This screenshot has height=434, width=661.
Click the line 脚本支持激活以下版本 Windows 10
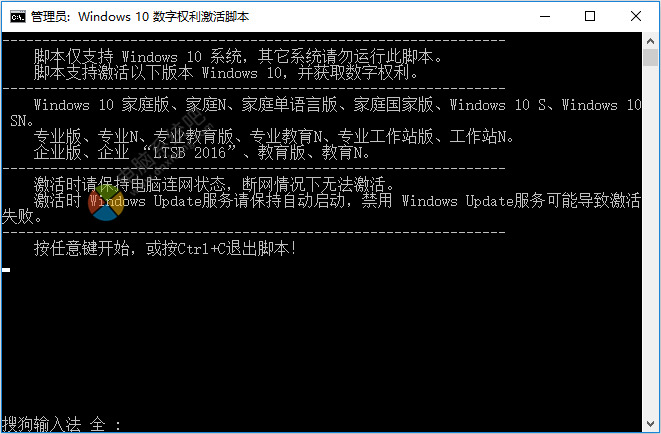pyautogui.click(x=226, y=73)
